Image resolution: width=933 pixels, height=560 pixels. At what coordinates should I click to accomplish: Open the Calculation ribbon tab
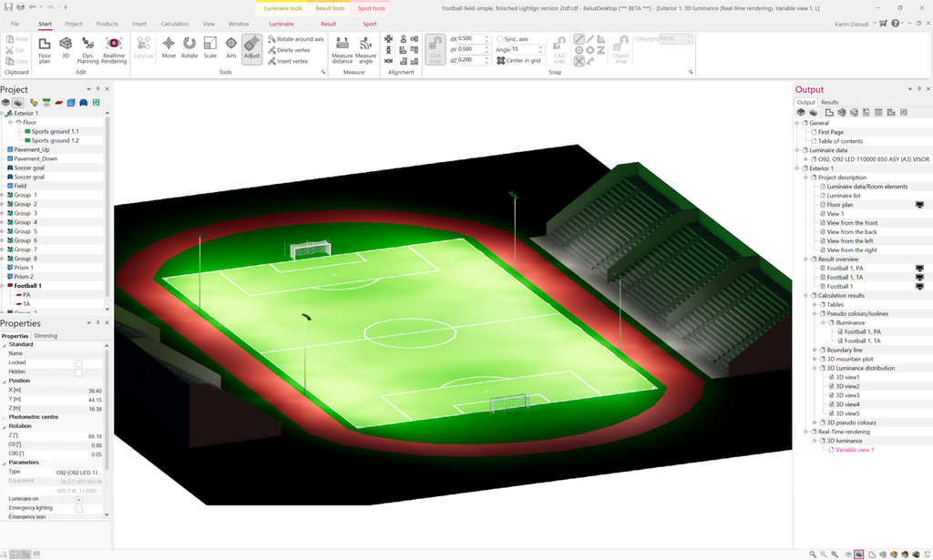coord(175,24)
